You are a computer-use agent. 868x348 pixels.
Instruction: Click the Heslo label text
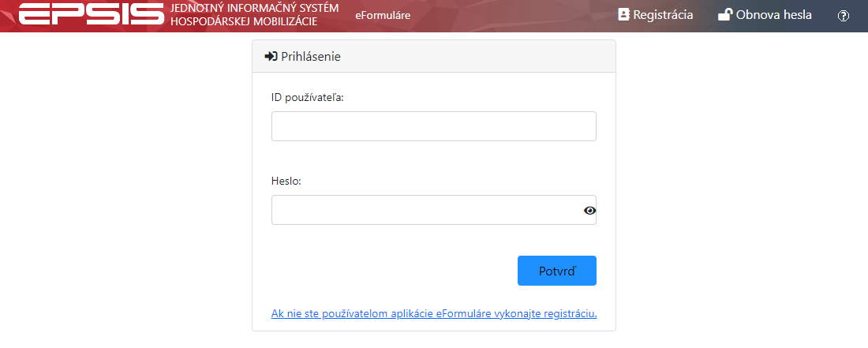(x=286, y=181)
